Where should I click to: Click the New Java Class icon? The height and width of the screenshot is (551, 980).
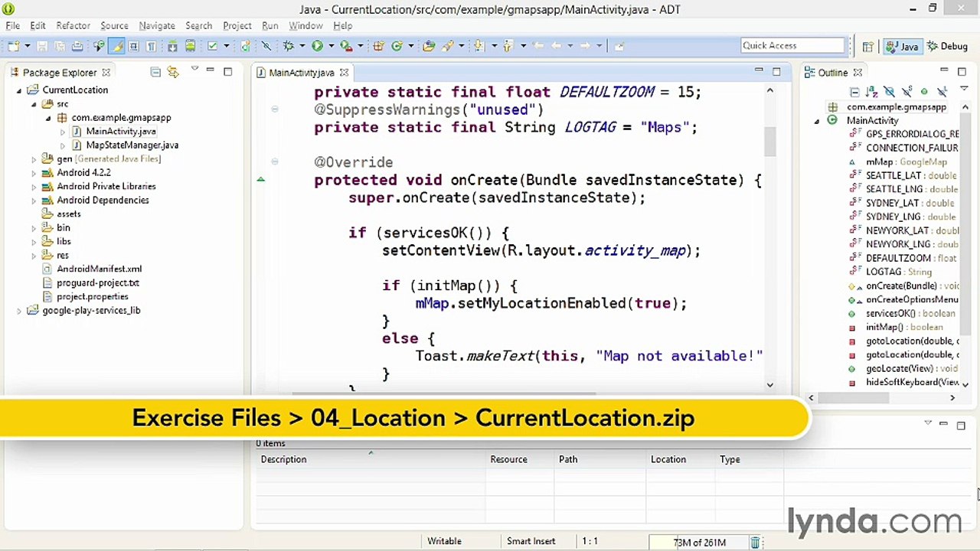click(397, 46)
